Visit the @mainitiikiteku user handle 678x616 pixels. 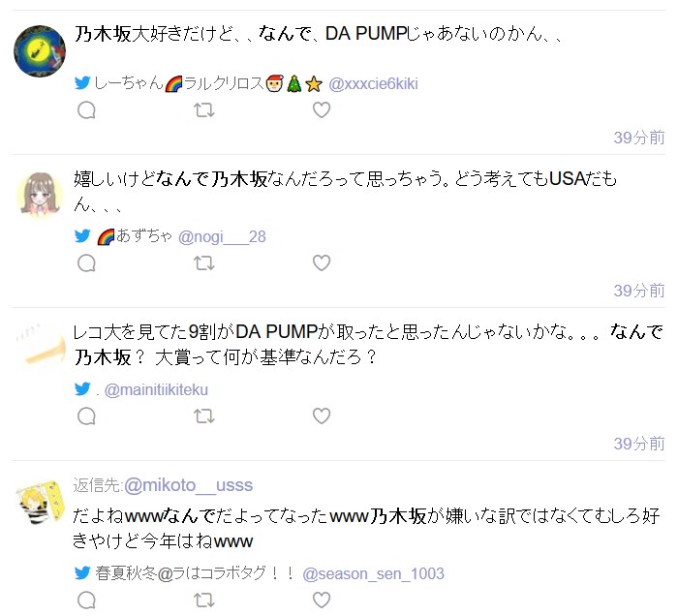pyautogui.click(x=156, y=390)
